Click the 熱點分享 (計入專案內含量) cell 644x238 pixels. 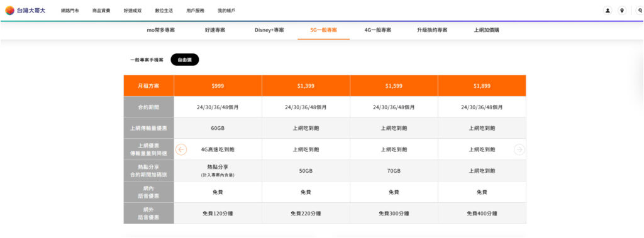coord(218,171)
